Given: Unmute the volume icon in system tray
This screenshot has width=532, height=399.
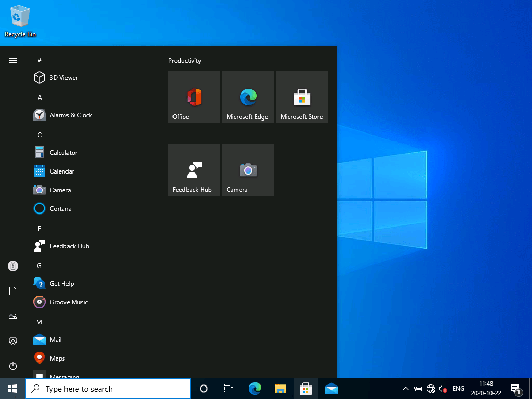Looking at the screenshot, I should pyautogui.click(x=443, y=389).
